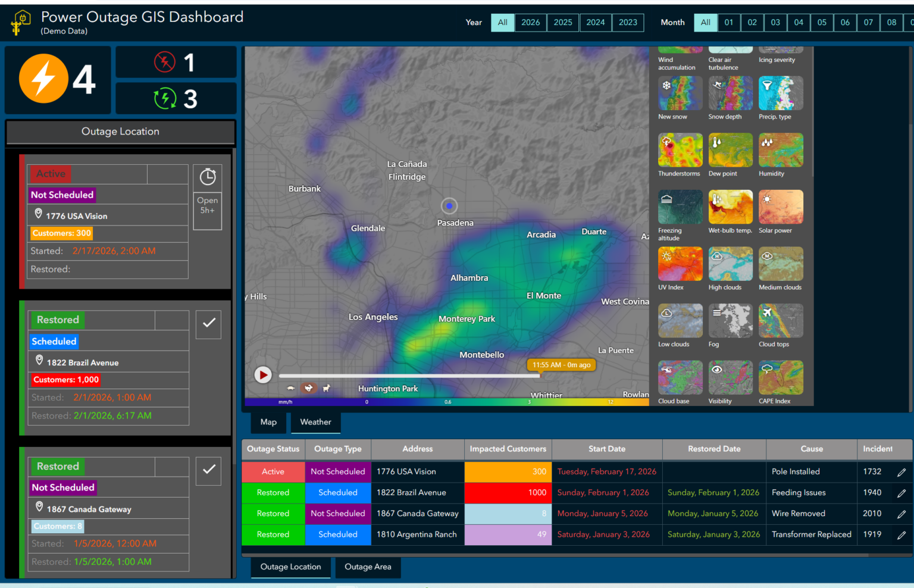The height and width of the screenshot is (588, 914).
Task: Select the Low clouds layer
Action: [680, 321]
